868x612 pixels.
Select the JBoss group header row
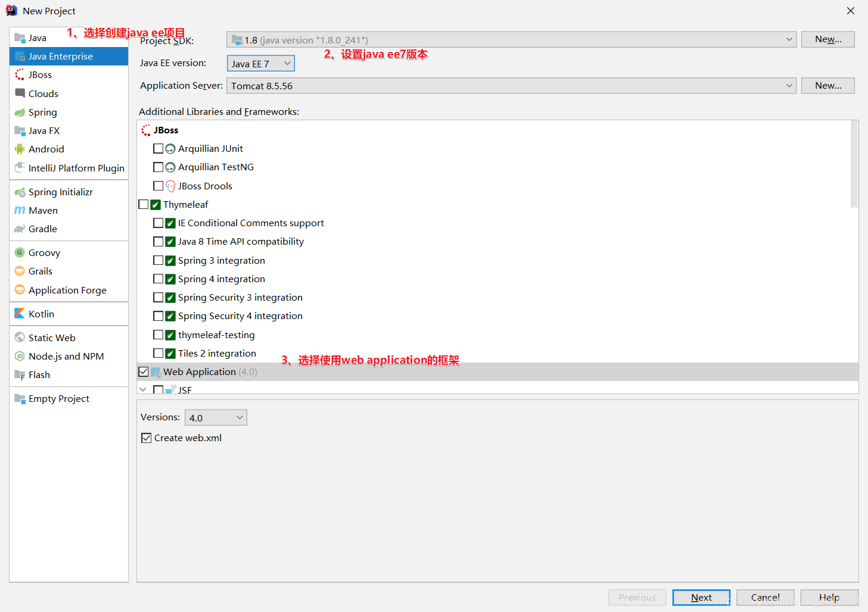point(494,130)
